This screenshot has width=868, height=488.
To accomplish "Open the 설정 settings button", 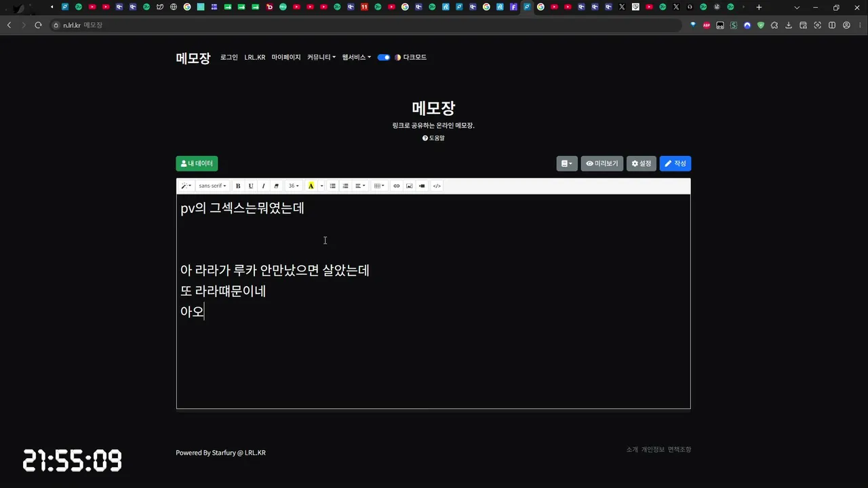I will pos(642,163).
